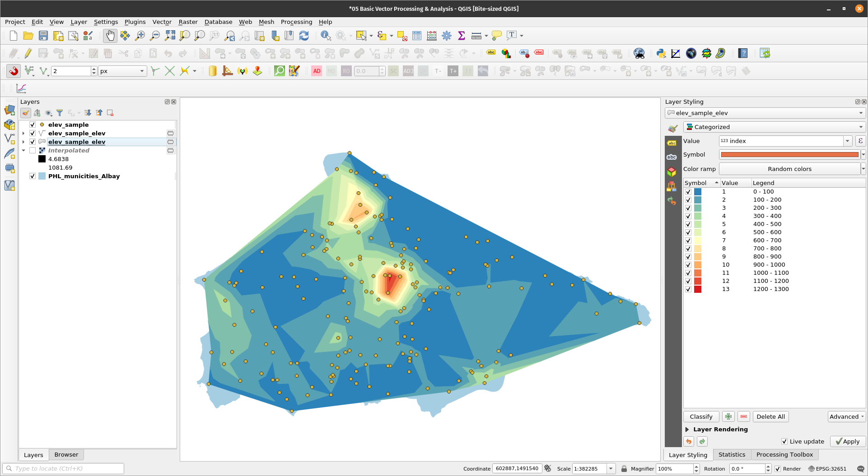Click the Classify button
The height and width of the screenshot is (476, 868).
click(701, 417)
